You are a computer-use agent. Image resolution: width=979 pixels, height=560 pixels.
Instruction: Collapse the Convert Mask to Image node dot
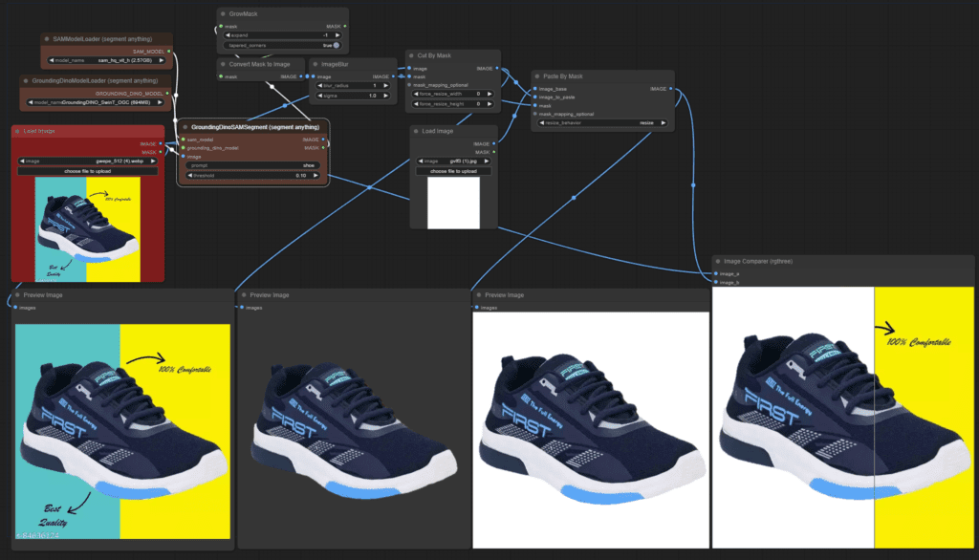click(x=223, y=64)
